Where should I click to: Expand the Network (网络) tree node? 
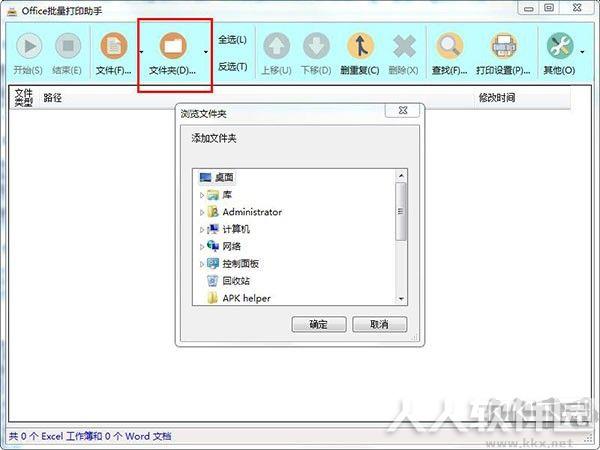tap(202, 247)
